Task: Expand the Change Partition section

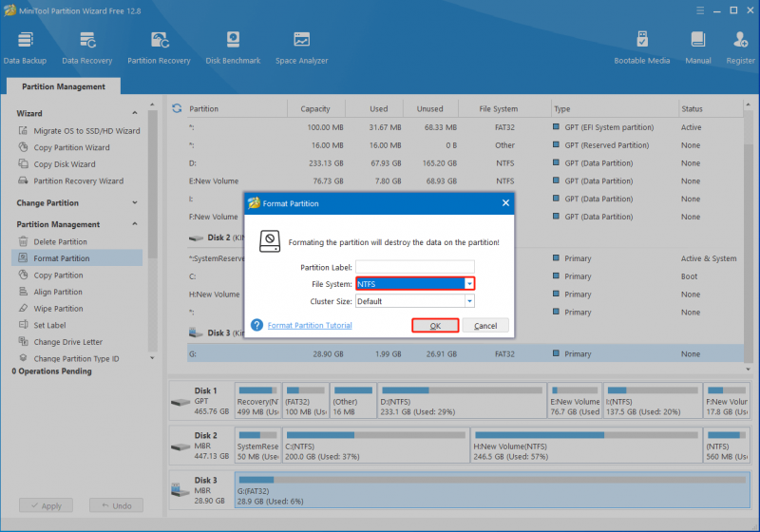Action: 135,202
